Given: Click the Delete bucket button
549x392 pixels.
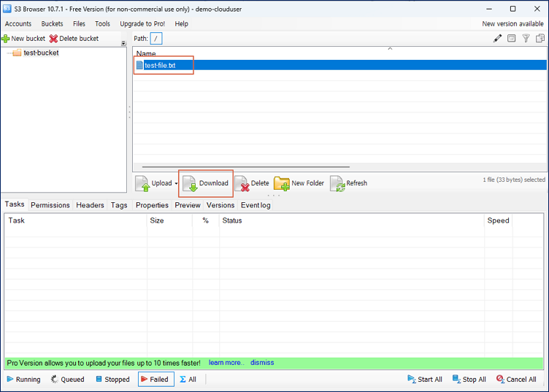Looking at the screenshot, I should pos(74,39).
